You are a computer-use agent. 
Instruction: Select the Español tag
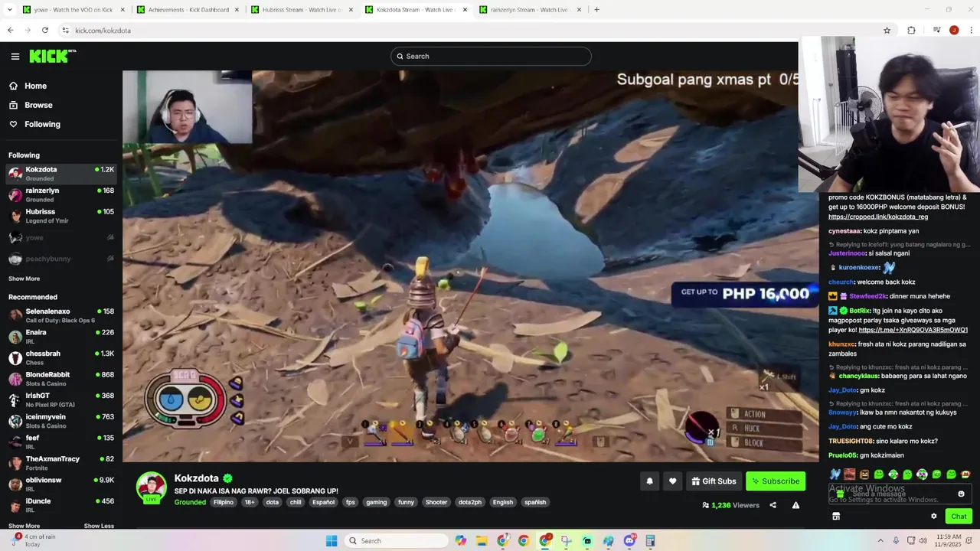pos(323,502)
